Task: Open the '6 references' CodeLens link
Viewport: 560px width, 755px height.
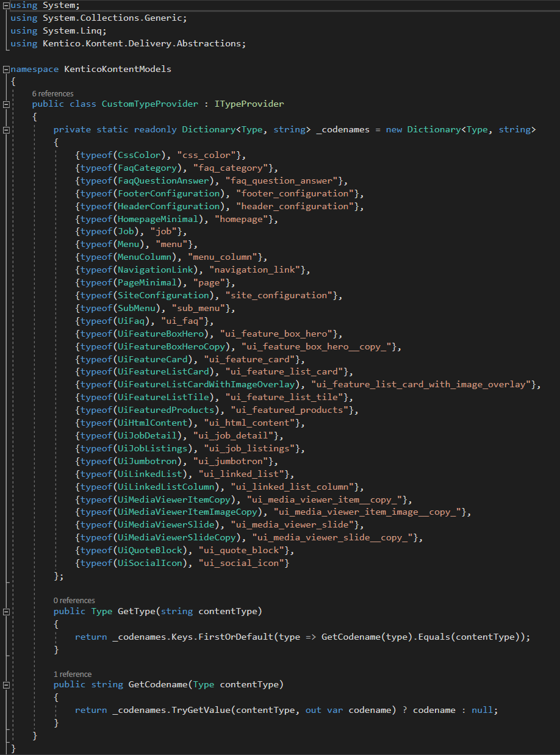Action: coord(53,94)
